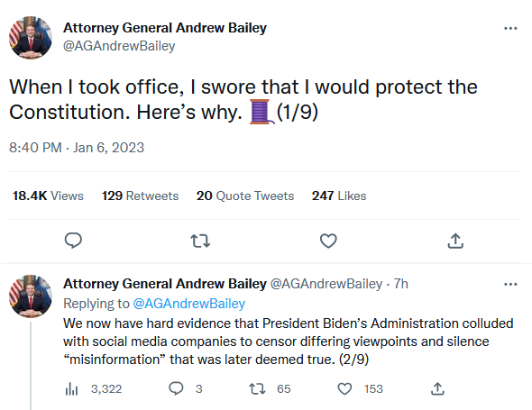Image resolution: width=532 pixels, height=410 pixels.
Task: Open more options on reply tweet
Action: point(510,284)
